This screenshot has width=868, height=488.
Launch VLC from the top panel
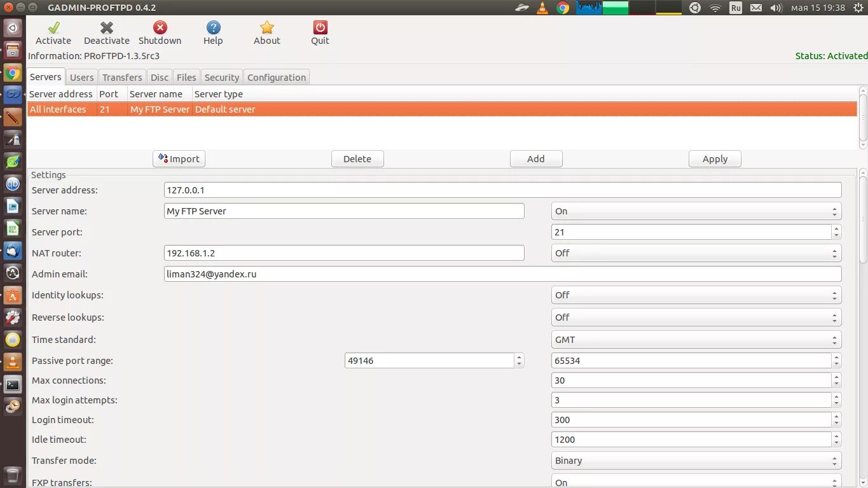coord(542,8)
